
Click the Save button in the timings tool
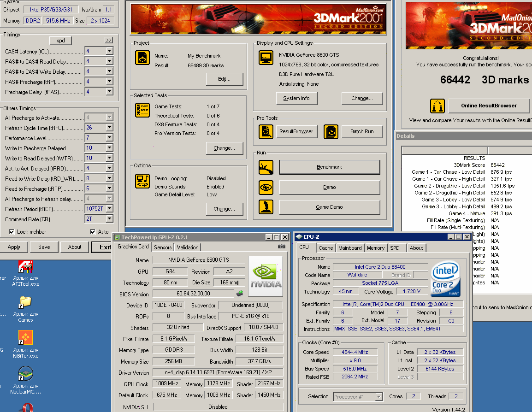44,247
